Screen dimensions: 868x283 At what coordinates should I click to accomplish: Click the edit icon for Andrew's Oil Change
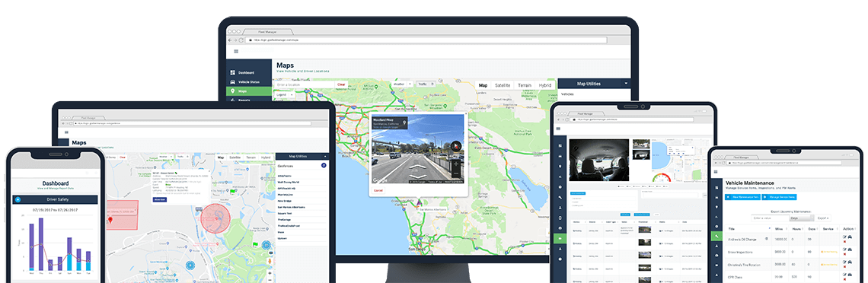pyautogui.click(x=844, y=237)
